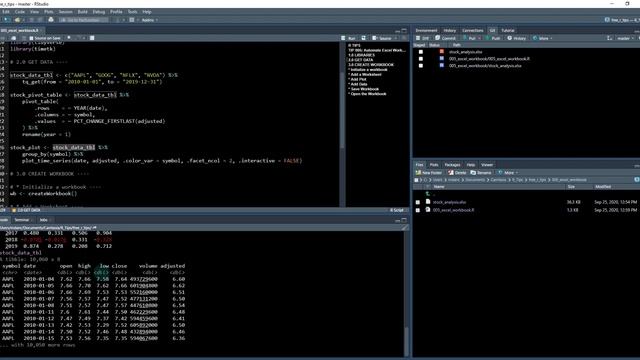The height and width of the screenshot is (360, 640).
Task: Switch to the History tab
Action: 449,31
